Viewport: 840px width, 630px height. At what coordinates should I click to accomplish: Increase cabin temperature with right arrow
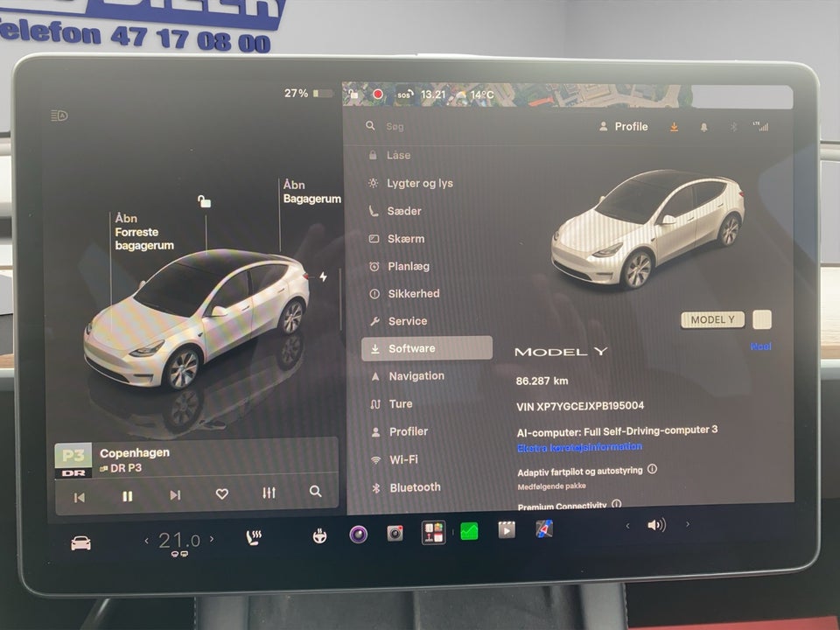[212, 539]
